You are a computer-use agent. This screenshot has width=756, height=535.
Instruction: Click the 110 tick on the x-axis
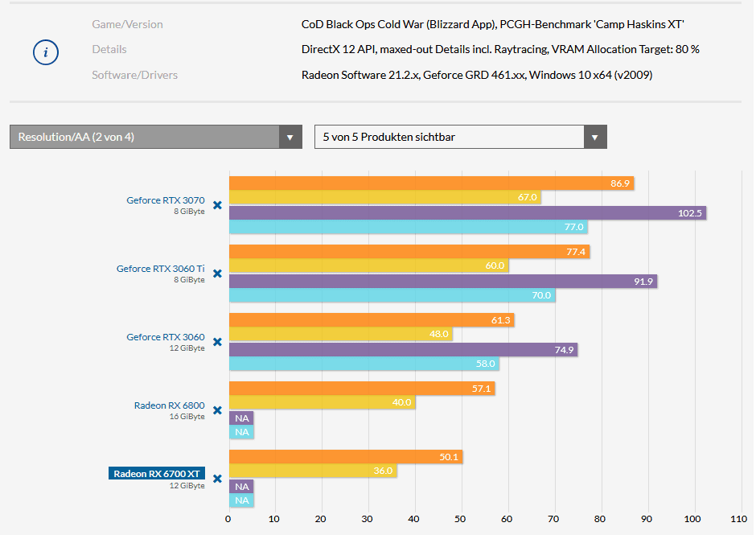click(x=738, y=520)
